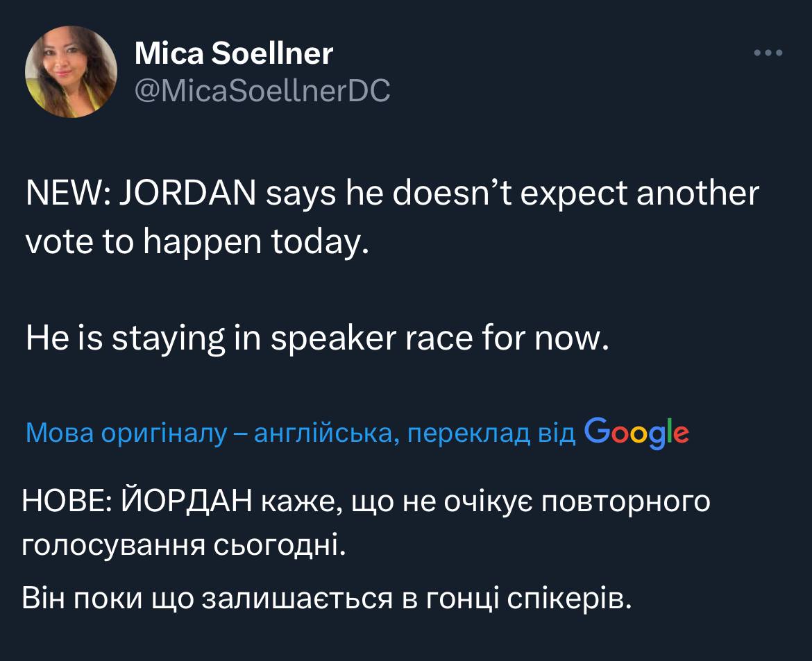Click "НОВЕ:" in the translated text
The width and height of the screenshot is (812, 661).
[x=65, y=501]
